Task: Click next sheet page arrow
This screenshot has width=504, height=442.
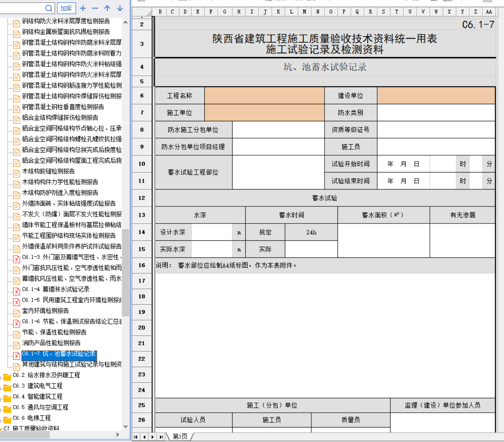Action: [153, 437]
